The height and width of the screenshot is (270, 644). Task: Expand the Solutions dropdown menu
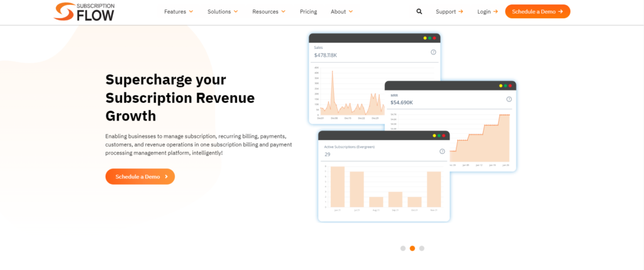(x=223, y=11)
